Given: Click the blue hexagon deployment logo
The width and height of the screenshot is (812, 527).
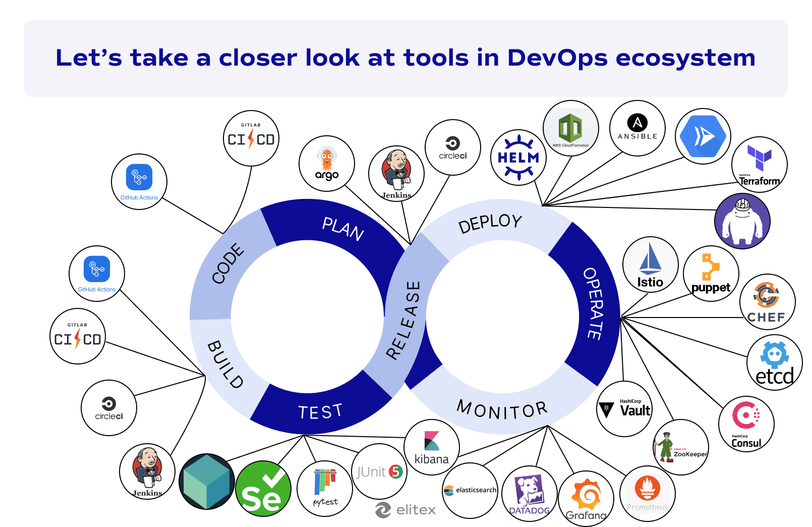Looking at the screenshot, I should [703, 136].
